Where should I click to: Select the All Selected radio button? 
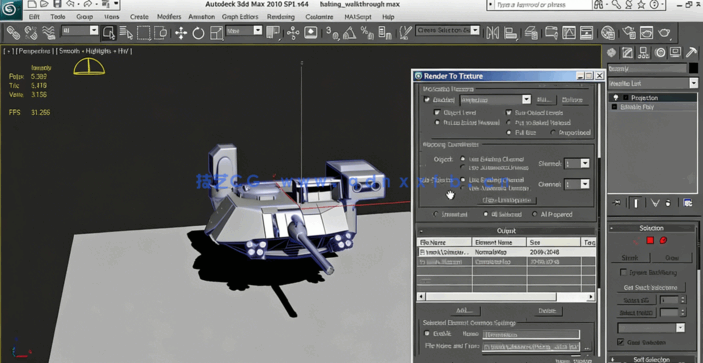pos(485,214)
